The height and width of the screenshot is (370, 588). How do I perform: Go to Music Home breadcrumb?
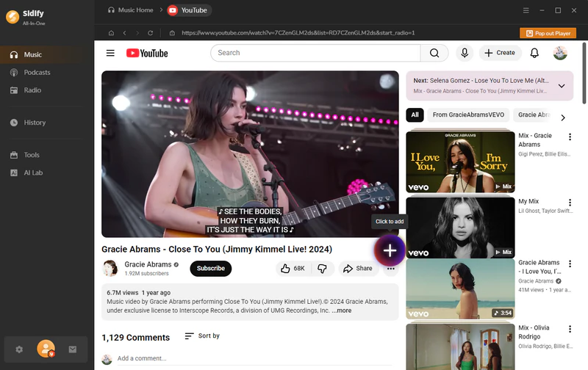(131, 10)
